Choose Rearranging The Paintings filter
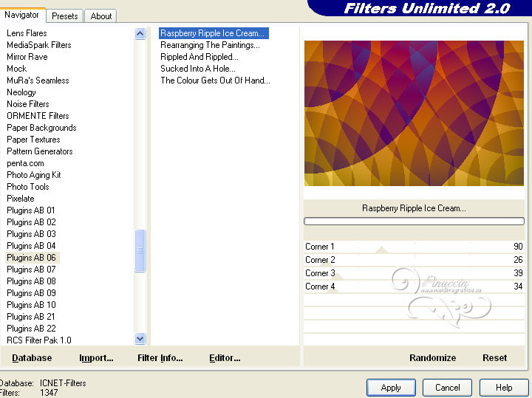 click(x=210, y=45)
